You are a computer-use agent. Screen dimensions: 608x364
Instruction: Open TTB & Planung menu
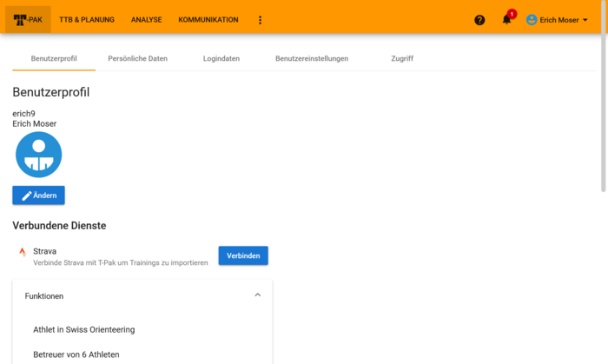(87, 20)
